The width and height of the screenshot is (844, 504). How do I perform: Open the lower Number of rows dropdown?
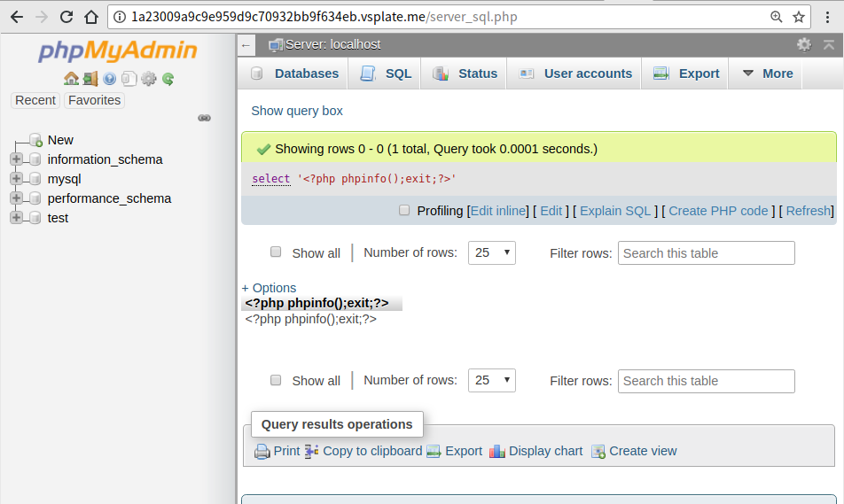(492, 380)
